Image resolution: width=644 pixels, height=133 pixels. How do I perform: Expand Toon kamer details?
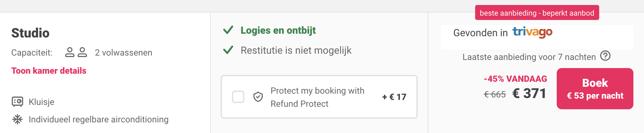coord(49,71)
